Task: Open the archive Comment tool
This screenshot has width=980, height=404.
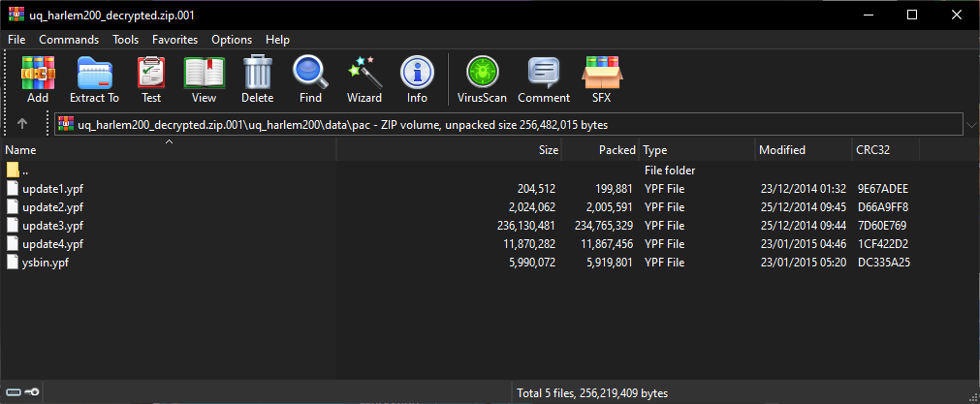Action: tap(543, 79)
